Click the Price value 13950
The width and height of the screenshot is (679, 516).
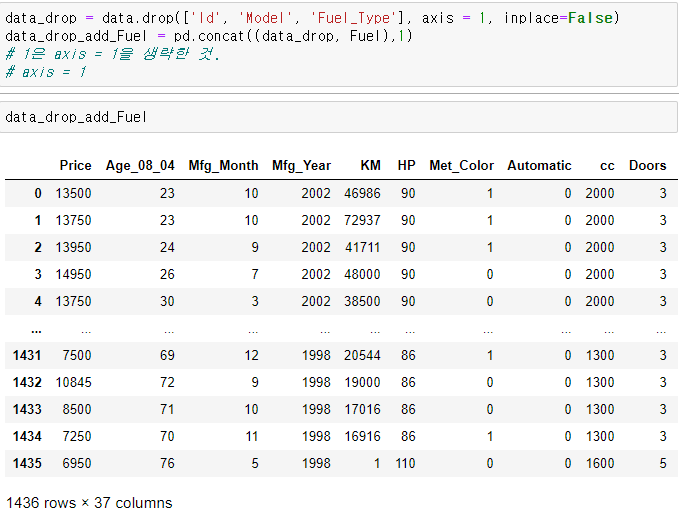pos(74,247)
